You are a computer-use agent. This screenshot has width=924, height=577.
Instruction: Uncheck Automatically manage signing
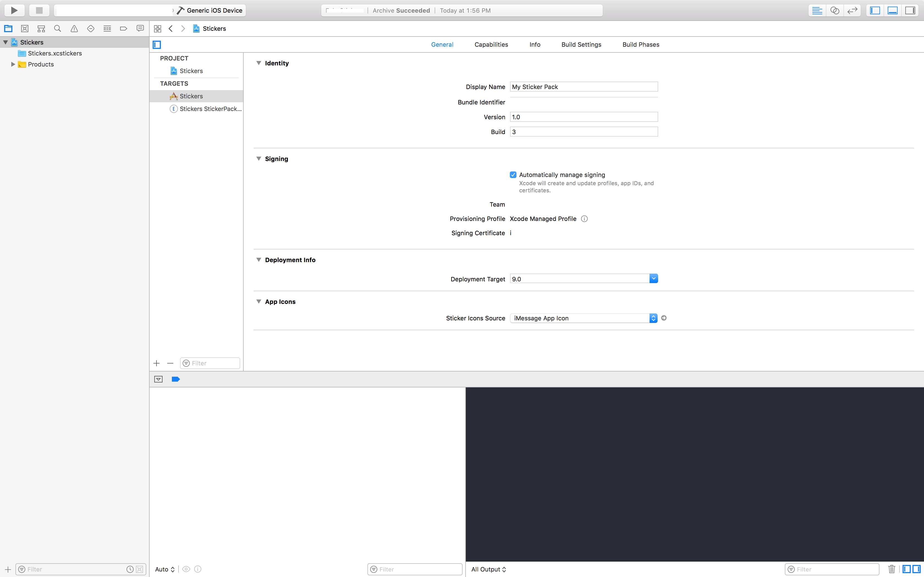[513, 175]
